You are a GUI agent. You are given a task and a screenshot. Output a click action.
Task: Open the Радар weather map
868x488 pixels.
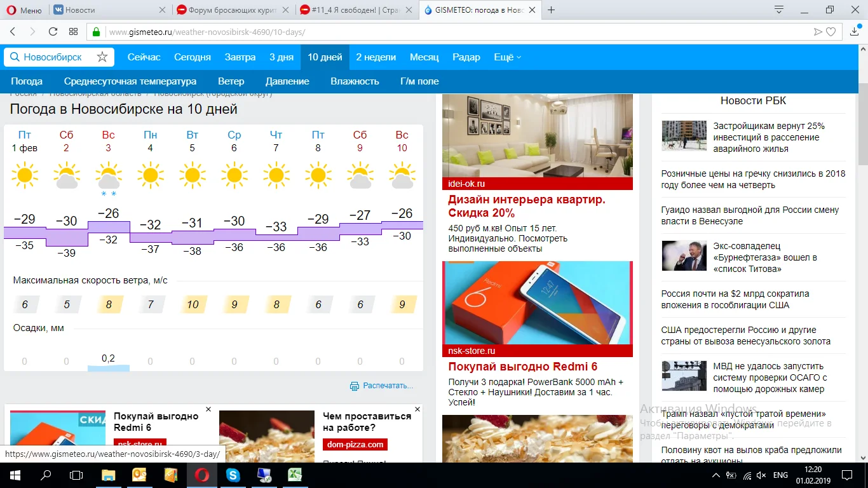[466, 57]
